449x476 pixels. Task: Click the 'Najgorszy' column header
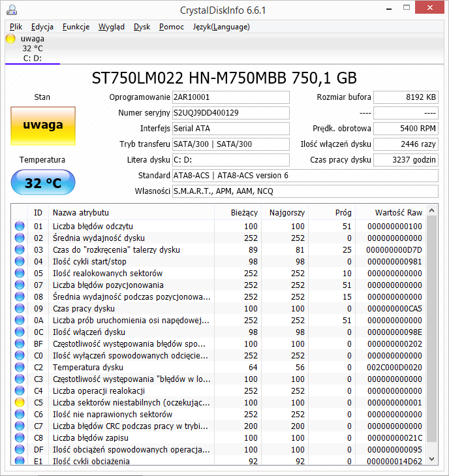point(285,212)
